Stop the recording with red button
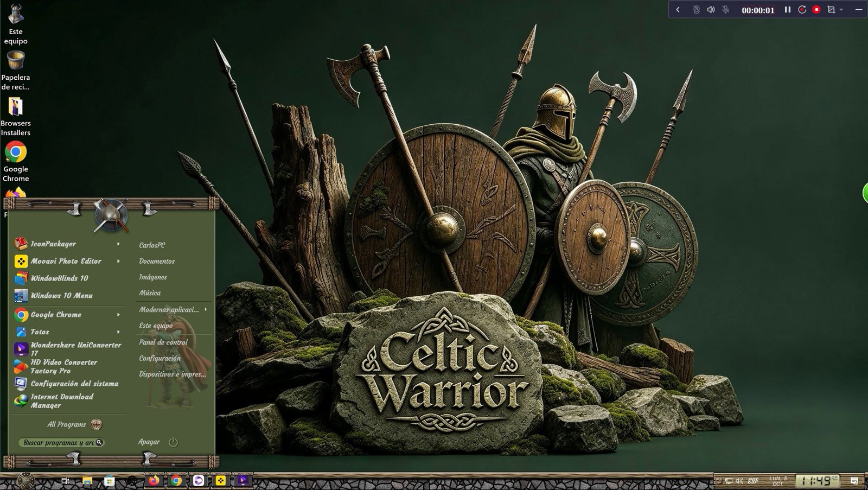 click(816, 10)
